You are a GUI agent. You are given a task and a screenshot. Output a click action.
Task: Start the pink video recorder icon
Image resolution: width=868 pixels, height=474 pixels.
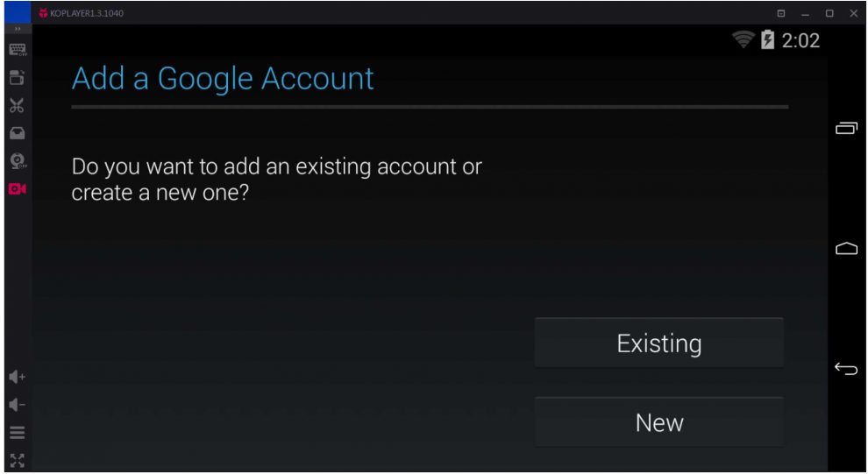point(17,188)
